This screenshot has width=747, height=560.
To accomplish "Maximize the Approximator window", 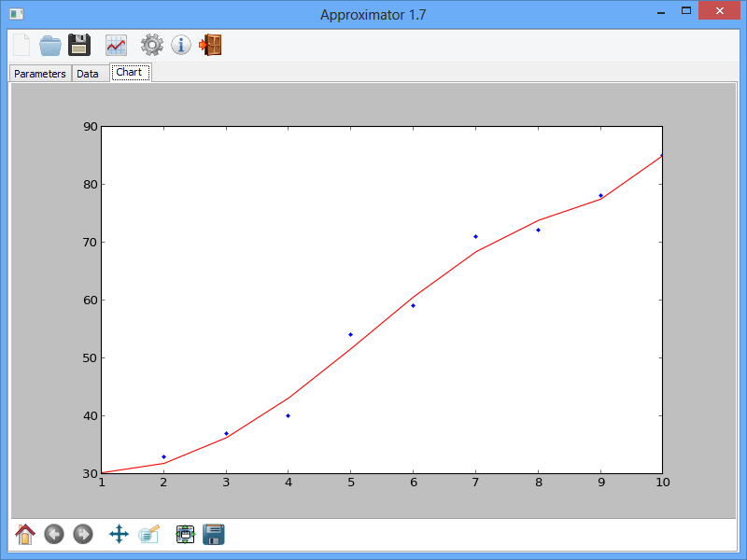I will pos(686,10).
